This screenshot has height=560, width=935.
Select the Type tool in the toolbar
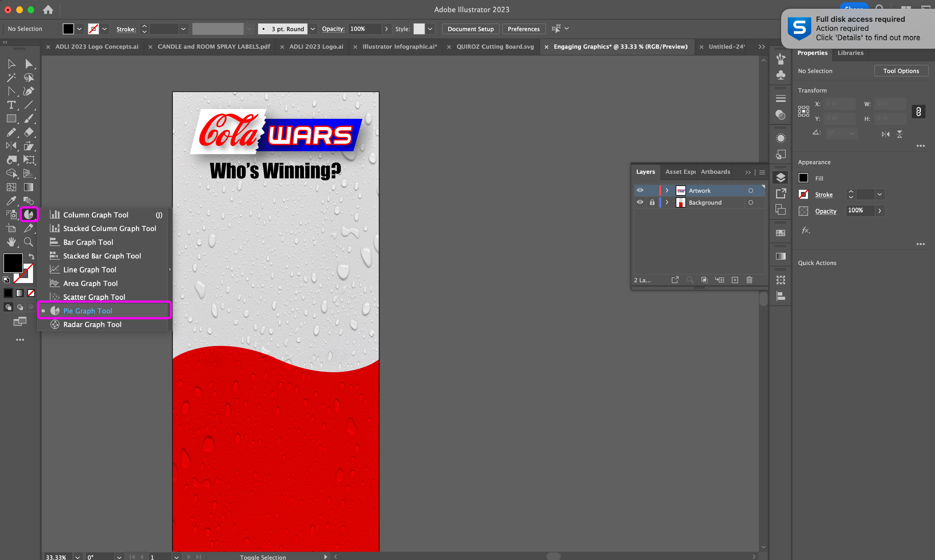coord(11,105)
